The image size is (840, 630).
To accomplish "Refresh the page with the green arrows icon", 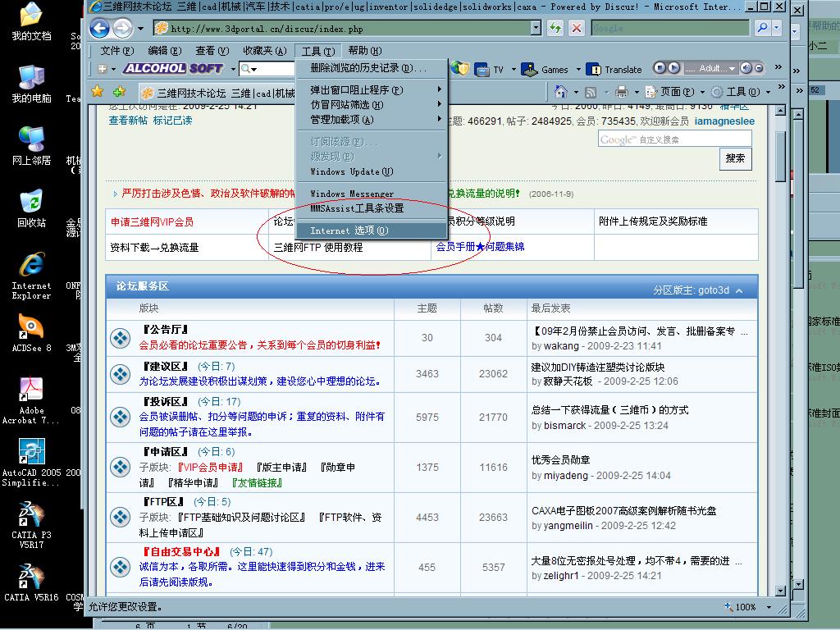I will pos(555,28).
